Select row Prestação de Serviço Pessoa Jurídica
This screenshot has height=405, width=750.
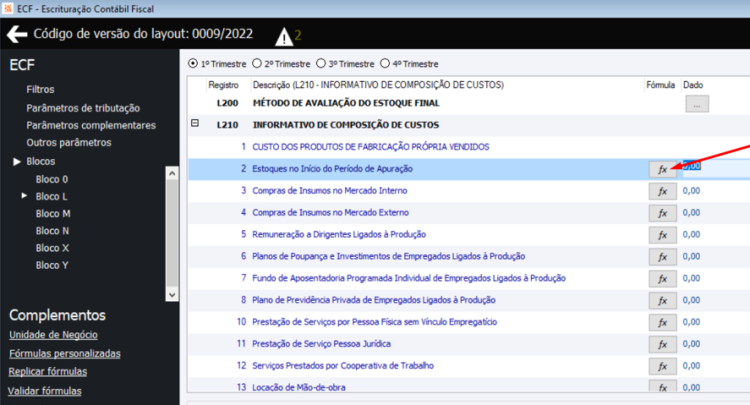pos(469,344)
